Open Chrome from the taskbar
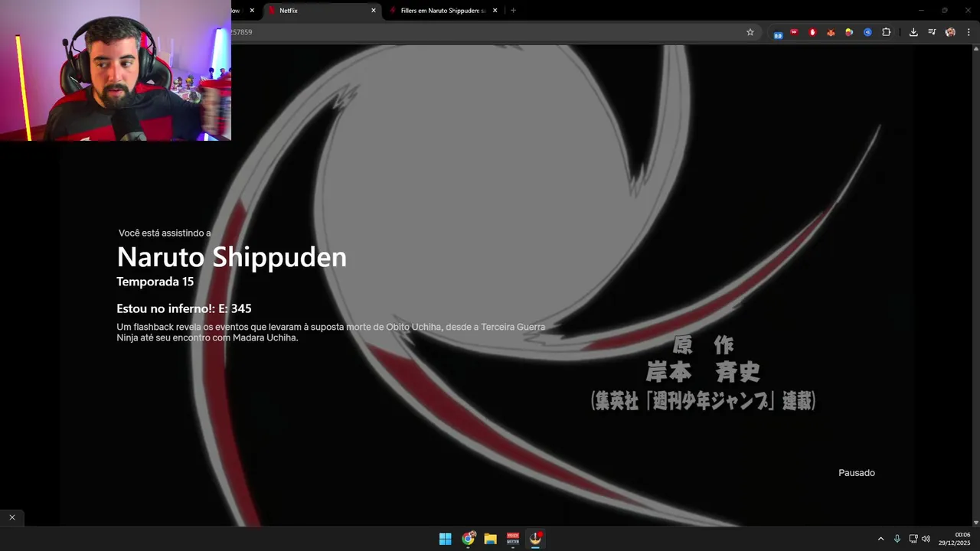 tap(468, 539)
